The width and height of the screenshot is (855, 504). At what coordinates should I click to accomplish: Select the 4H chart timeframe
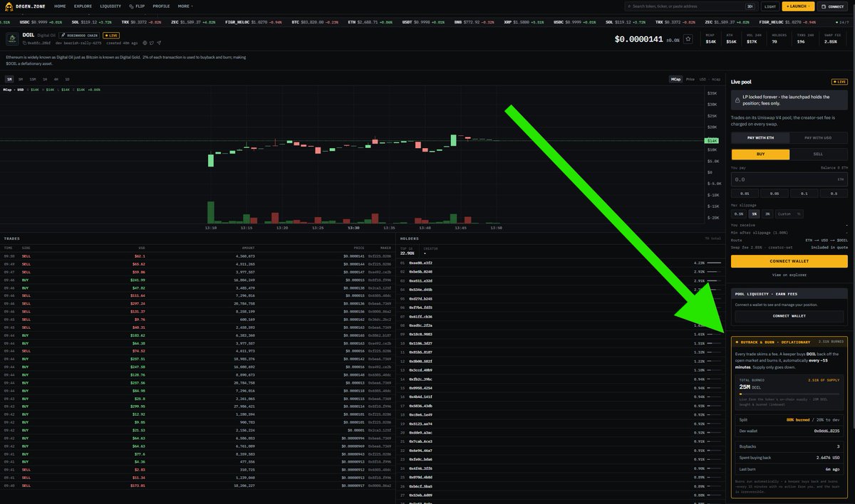[x=56, y=79]
